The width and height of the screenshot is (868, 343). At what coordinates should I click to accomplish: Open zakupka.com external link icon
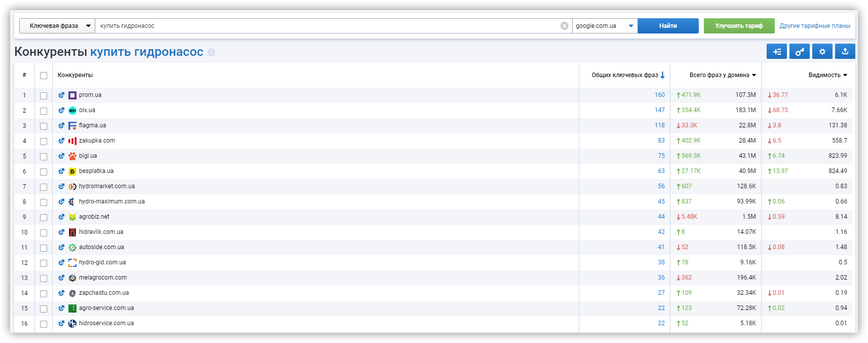point(61,141)
